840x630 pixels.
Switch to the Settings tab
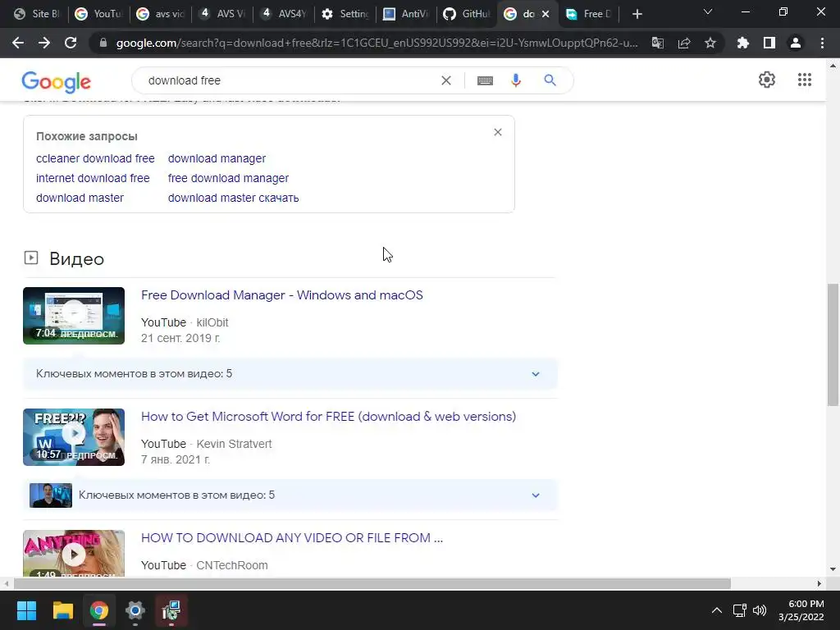pyautogui.click(x=345, y=14)
